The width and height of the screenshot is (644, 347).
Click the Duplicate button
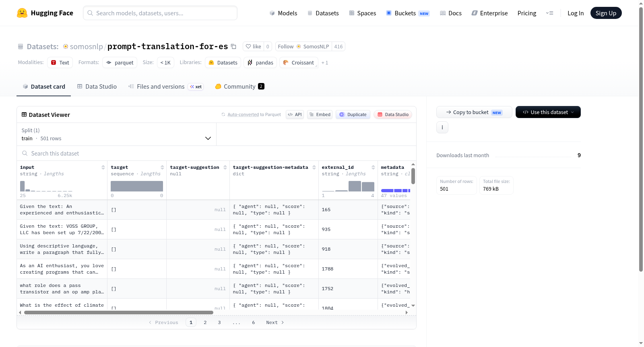click(x=353, y=114)
